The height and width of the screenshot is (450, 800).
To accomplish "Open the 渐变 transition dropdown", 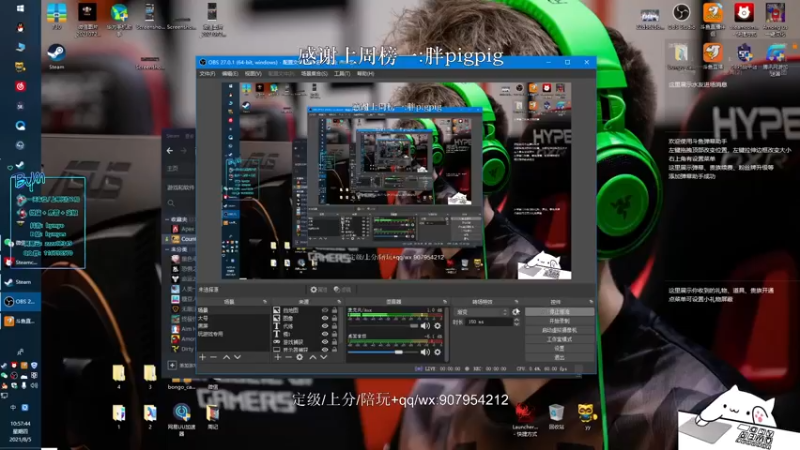I will pyautogui.click(x=482, y=312).
